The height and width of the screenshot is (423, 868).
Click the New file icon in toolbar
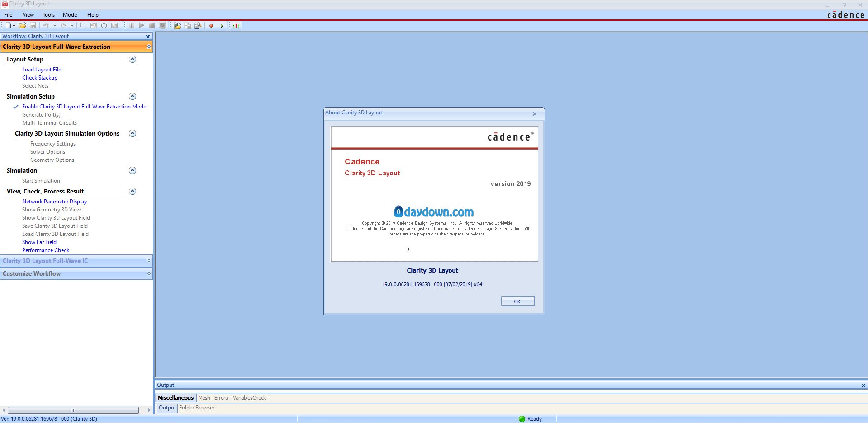point(8,26)
